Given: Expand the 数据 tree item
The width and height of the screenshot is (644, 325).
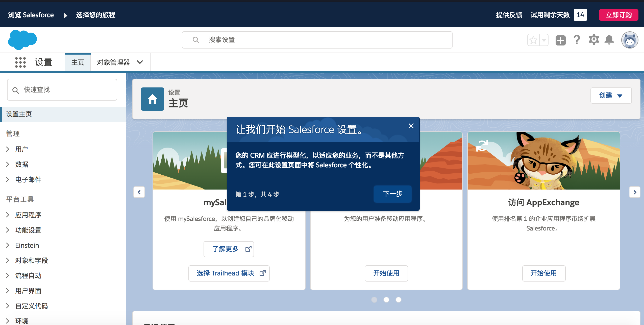Looking at the screenshot, I should point(8,164).
